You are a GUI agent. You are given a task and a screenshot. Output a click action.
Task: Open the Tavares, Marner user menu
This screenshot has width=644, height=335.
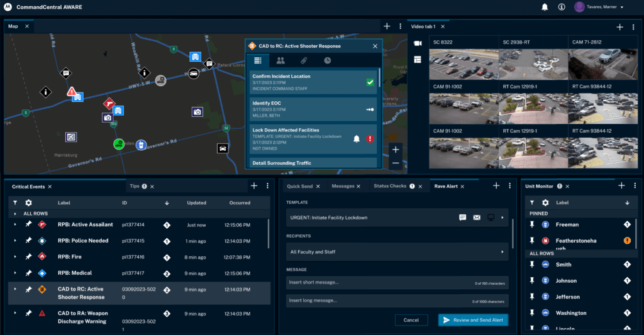[x=598, y=7]
